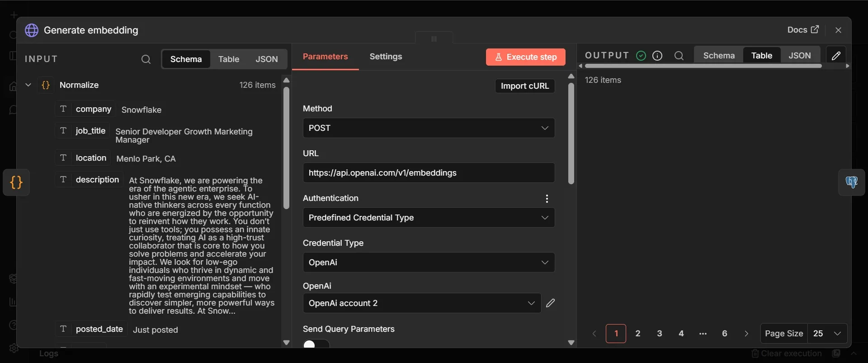Close the Generate embedding panel

(x=838, y=30)
